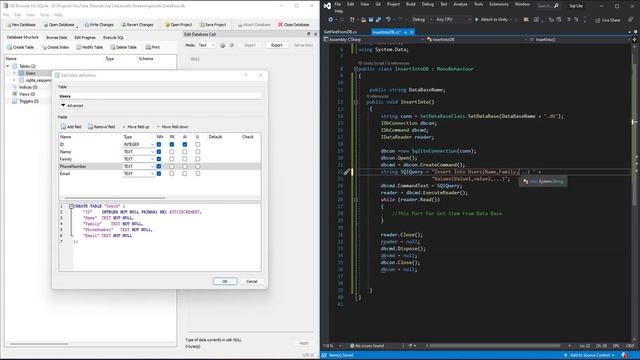Switch to Edit Pragmas tab
Image resolution: width=640 pixels, height=360 pixels.
coord(85,38)
